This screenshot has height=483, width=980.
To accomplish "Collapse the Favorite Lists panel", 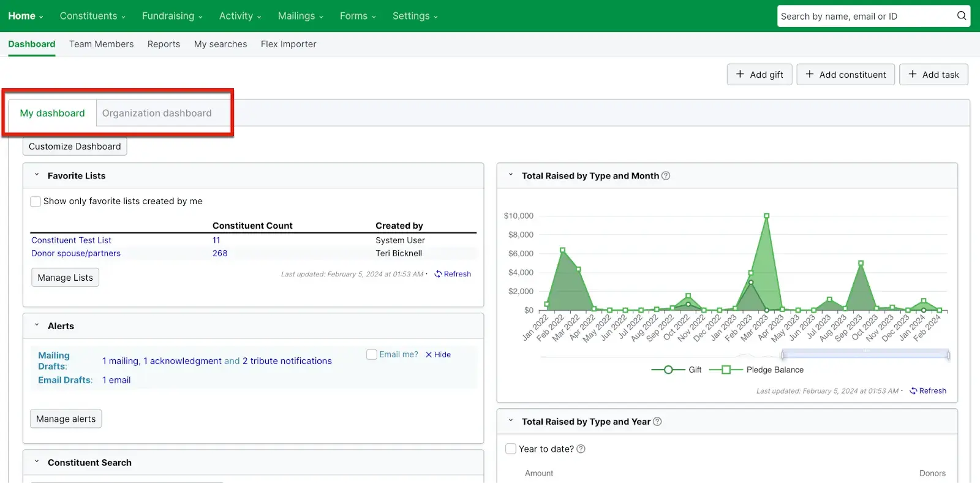I will [x=37, y=175].
